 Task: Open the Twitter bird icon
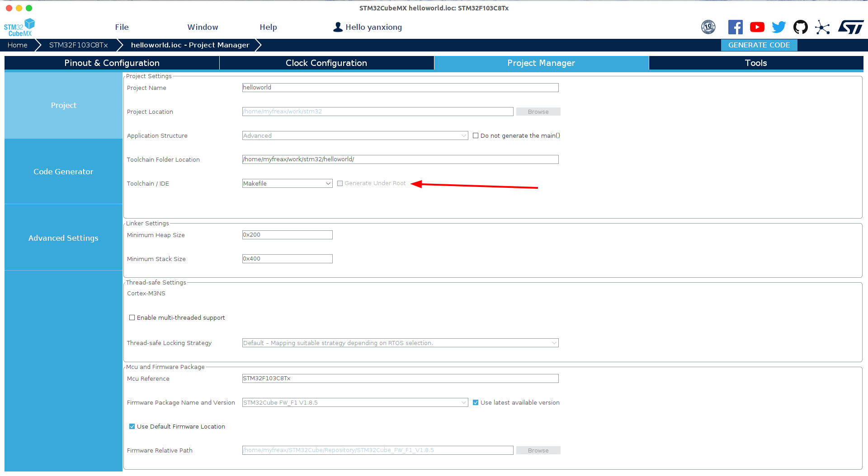pos(779,27)
